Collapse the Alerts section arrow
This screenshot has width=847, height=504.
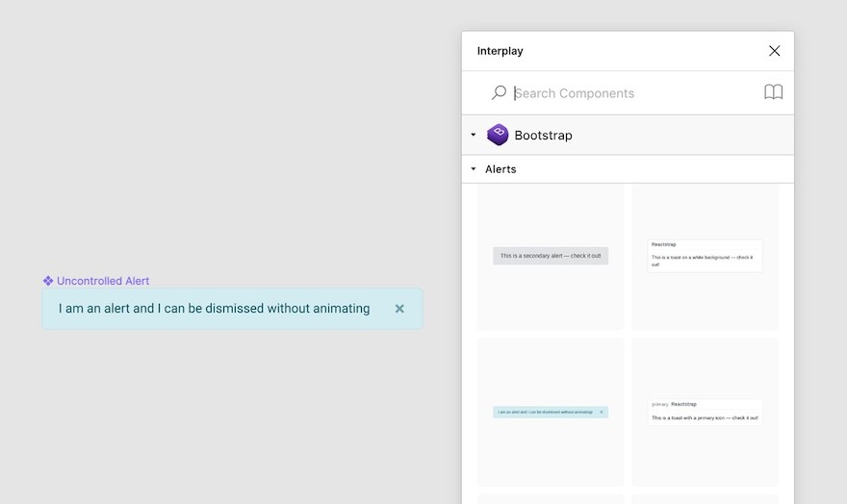coord(474,169)
